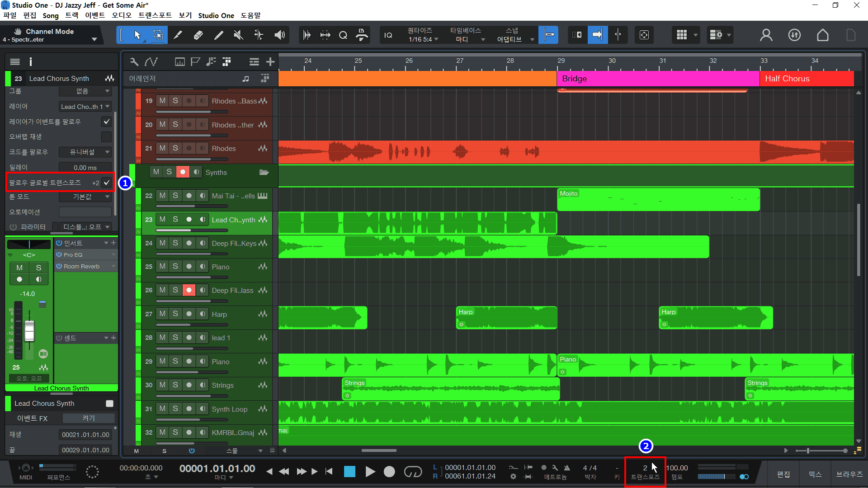
Task: Select the Mute tool
Action: (x=238, y=35)
